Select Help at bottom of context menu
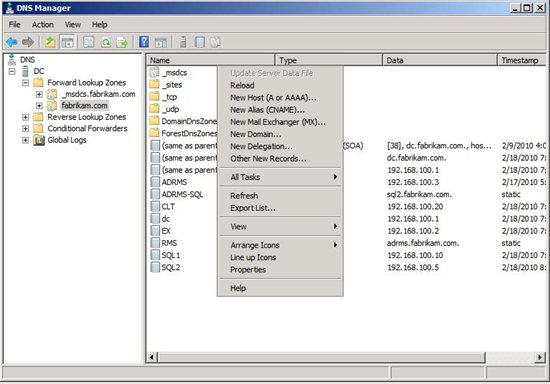Viewport: 550px width, 384px height. [280, 288]
